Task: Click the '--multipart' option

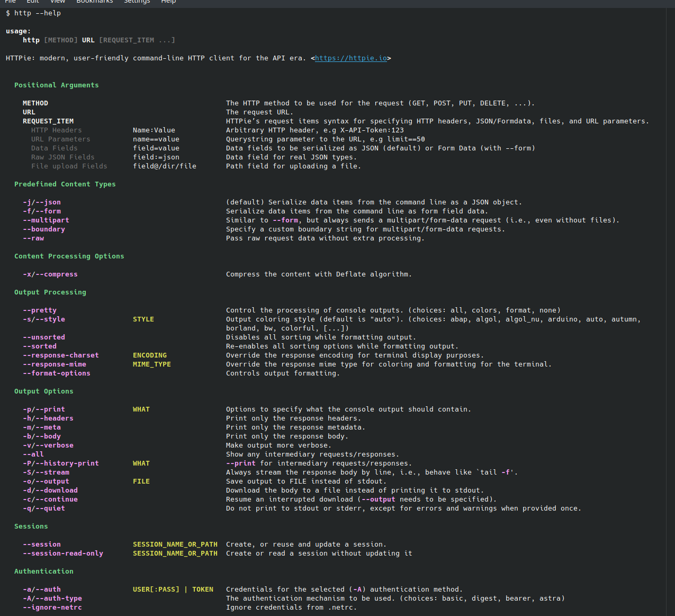Action: point(46,220)
